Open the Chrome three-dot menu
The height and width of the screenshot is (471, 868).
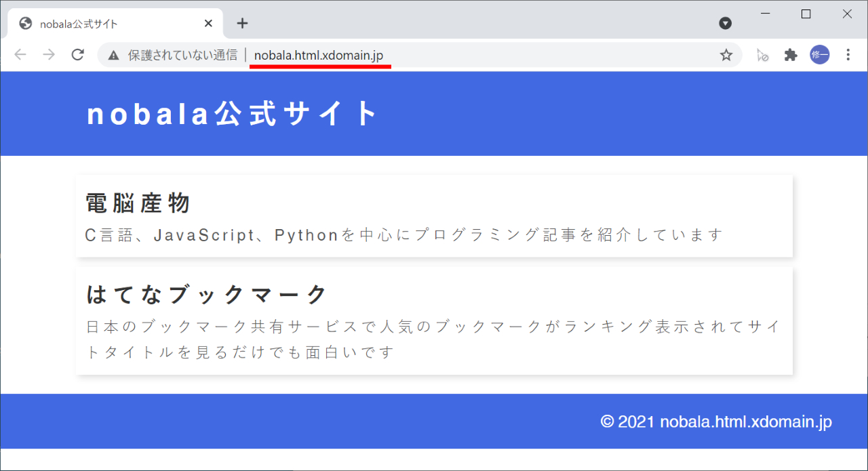click(848, 55)
